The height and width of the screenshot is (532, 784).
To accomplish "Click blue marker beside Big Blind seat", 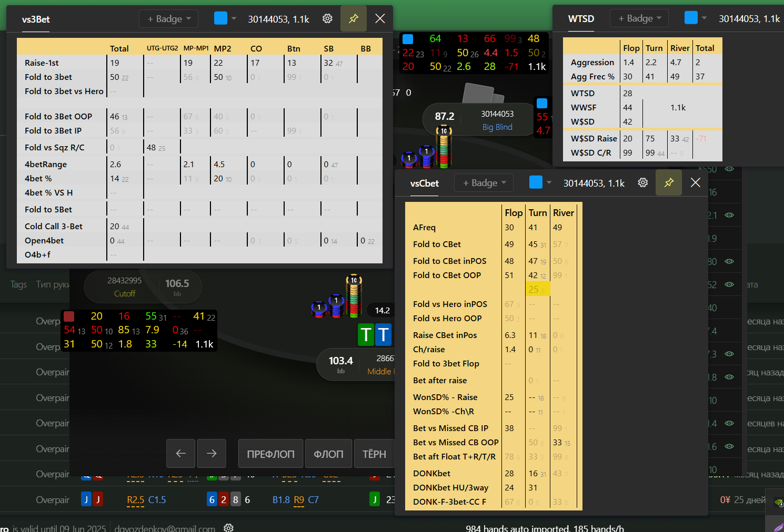I will coord(542,103).
